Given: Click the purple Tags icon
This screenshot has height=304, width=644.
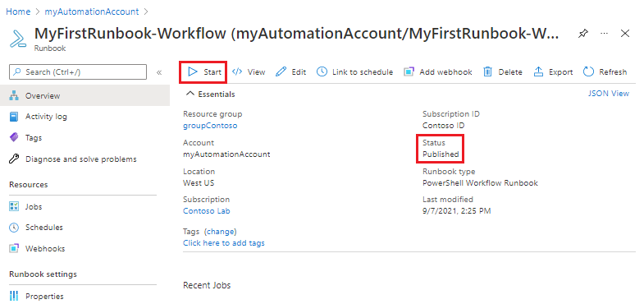Looking at the screenshot, I should [14, 138].
